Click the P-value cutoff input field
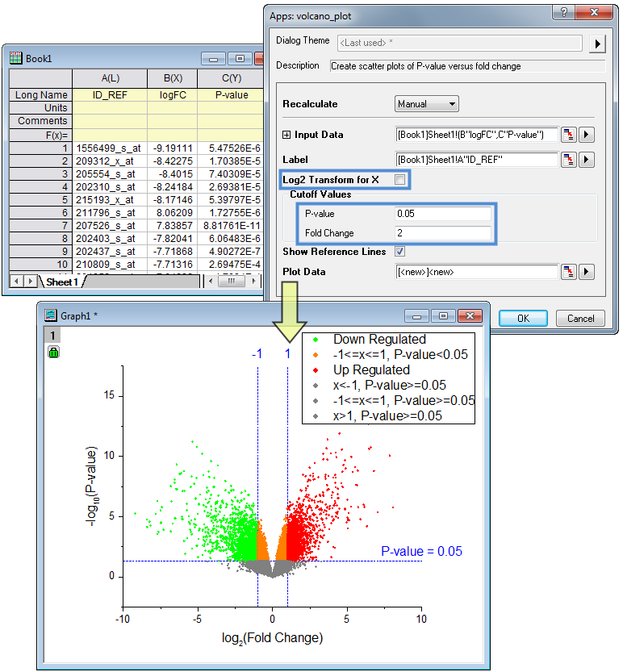The height and width of the screenshot is (672, 623). (443, 214)
